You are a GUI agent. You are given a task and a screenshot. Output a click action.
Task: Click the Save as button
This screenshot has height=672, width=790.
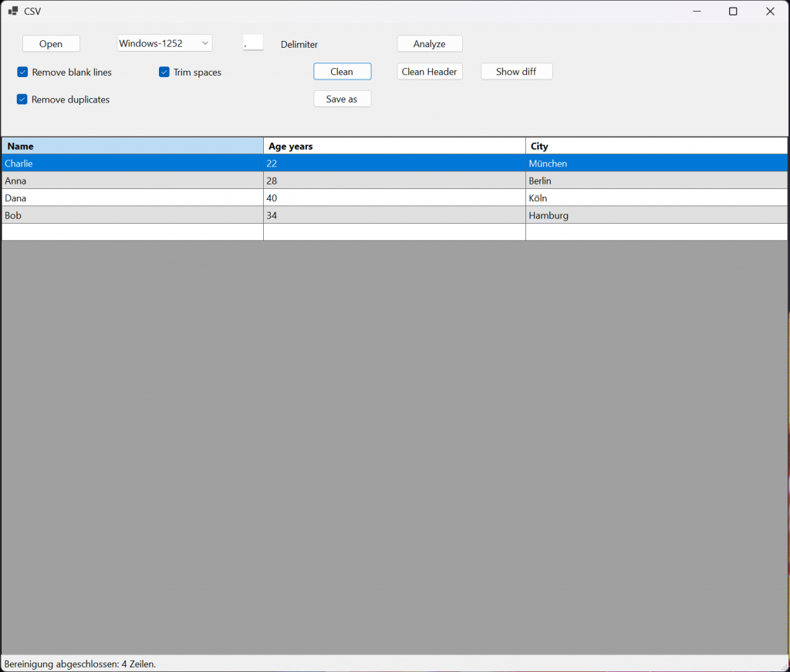342,99
